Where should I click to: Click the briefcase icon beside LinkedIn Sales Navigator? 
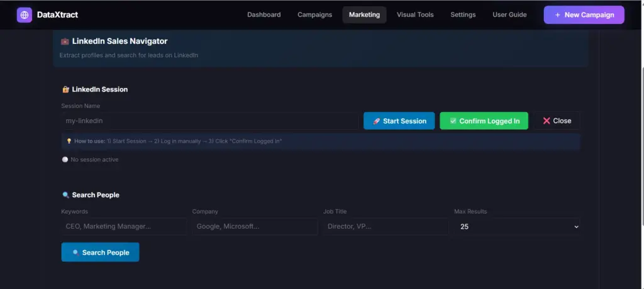coord(65,41)
